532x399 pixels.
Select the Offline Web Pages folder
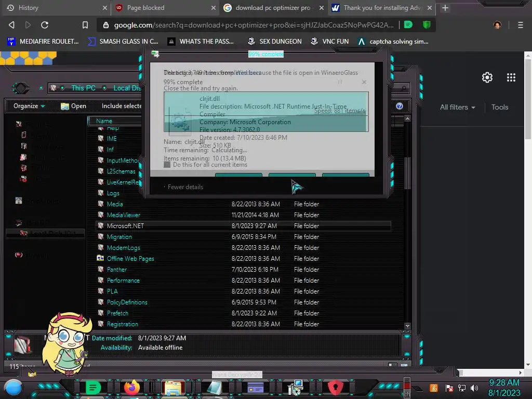130,259
